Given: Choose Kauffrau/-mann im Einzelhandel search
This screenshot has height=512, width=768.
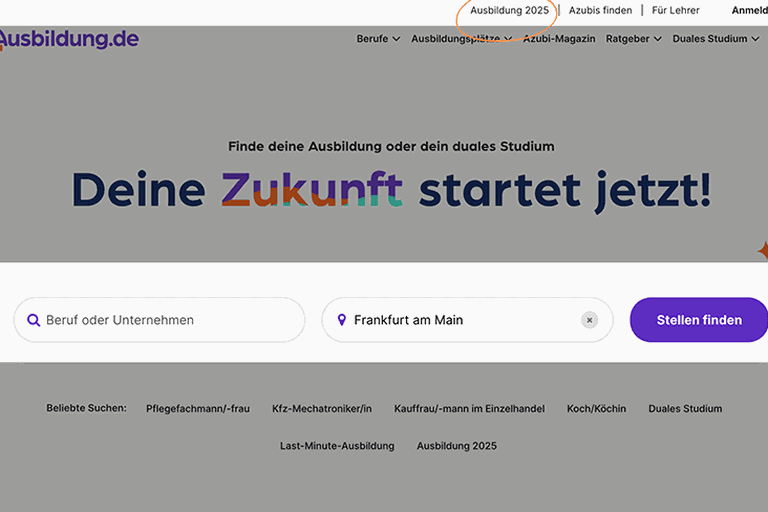Looking at the screenshot, I should point(469,408).
